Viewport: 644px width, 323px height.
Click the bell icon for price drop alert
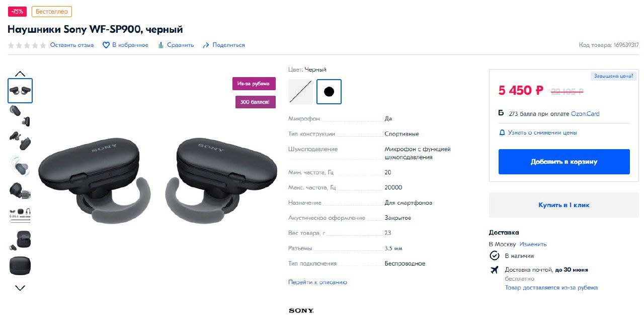[502, 133]
